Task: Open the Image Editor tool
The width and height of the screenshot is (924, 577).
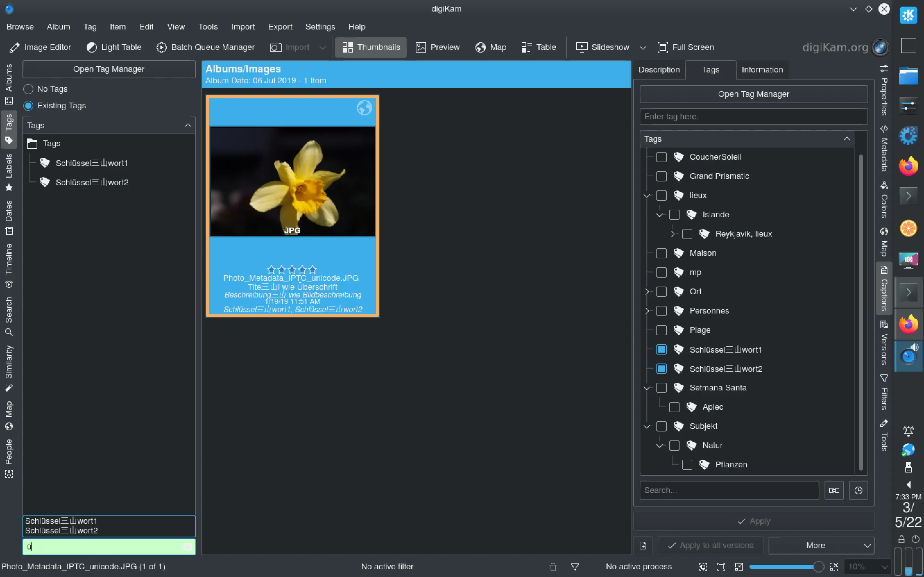Action: tap(40, 47)
